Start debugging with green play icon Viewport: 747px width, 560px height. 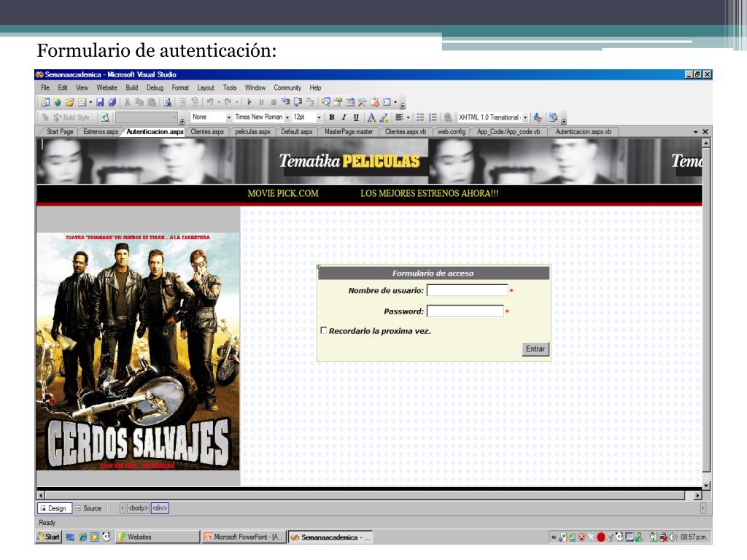(x=249, y=102)
